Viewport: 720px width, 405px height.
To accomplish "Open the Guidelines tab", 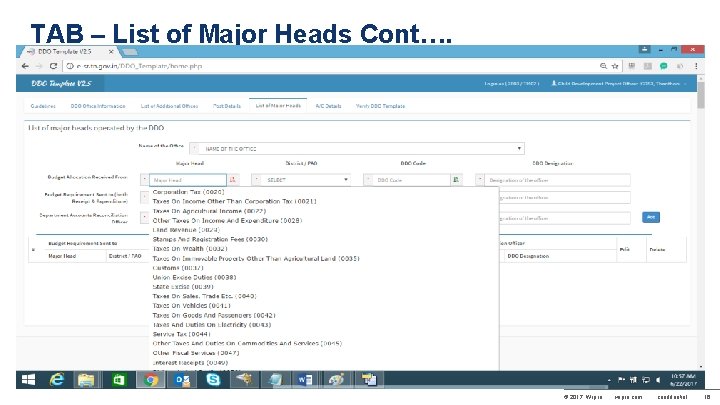I will (x=43, y=106).
